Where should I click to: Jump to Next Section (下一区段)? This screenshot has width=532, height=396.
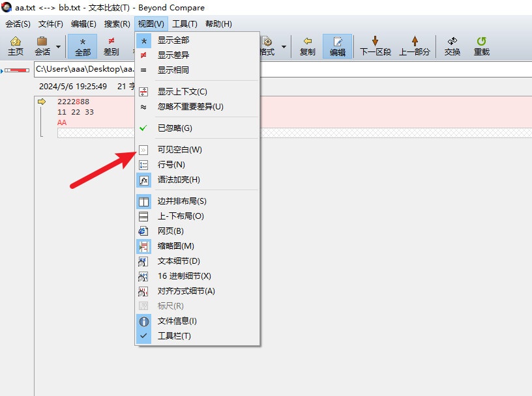coord(376,46)
